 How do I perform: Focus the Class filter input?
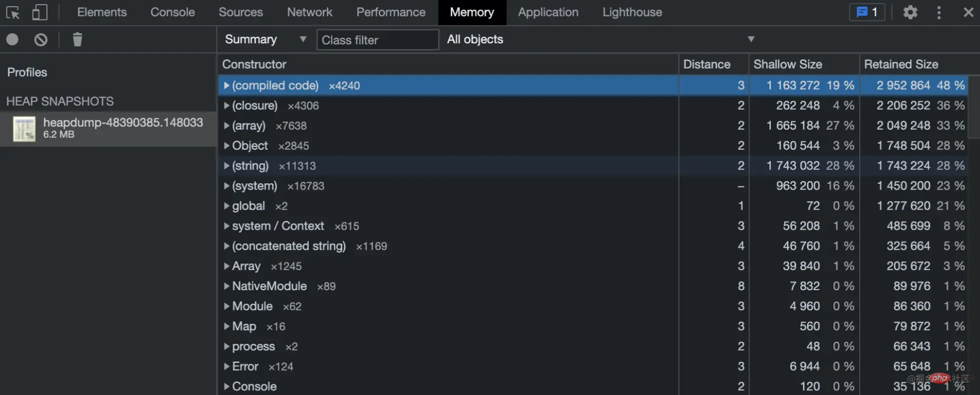(x=377, y=40)
